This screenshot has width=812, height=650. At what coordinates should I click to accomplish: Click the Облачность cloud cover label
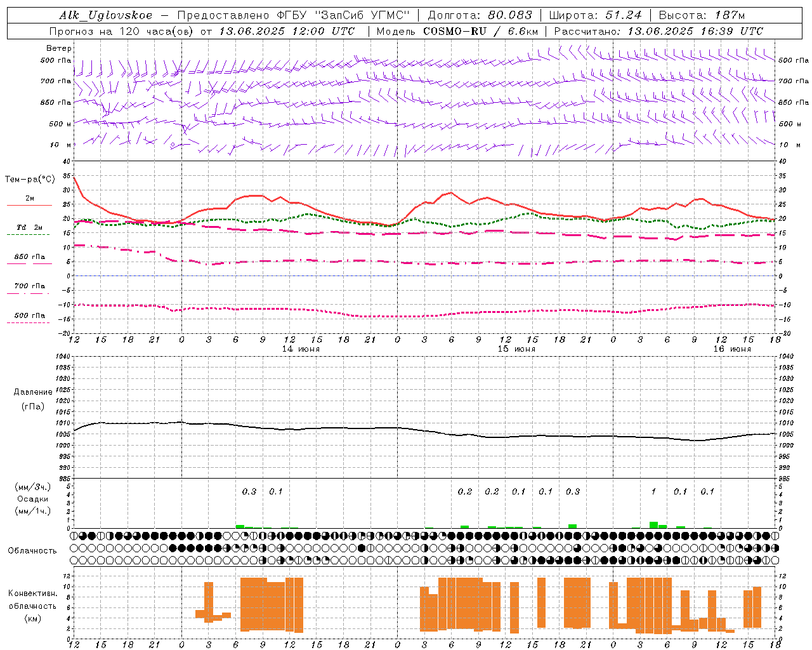tap(32, 550)
